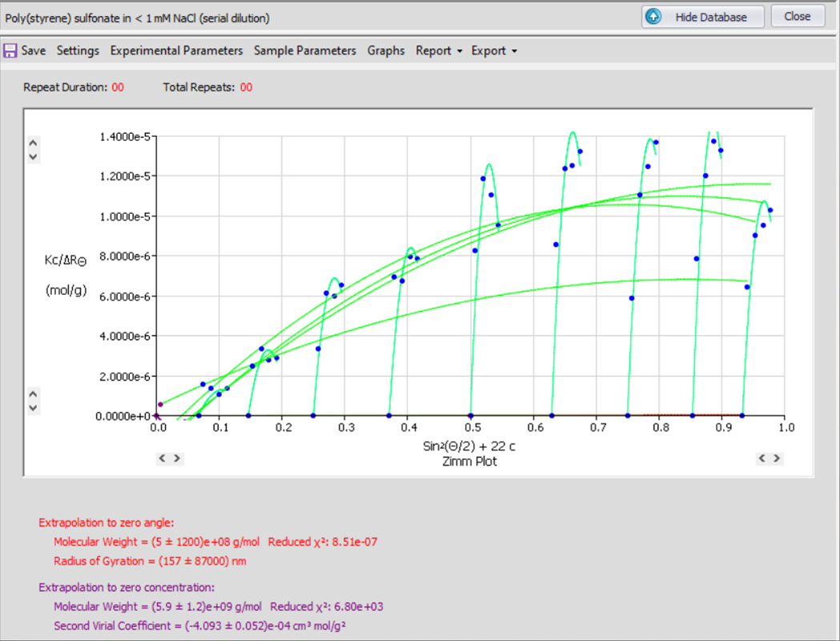Click the Save floppy disk icon

coord(10,51)
